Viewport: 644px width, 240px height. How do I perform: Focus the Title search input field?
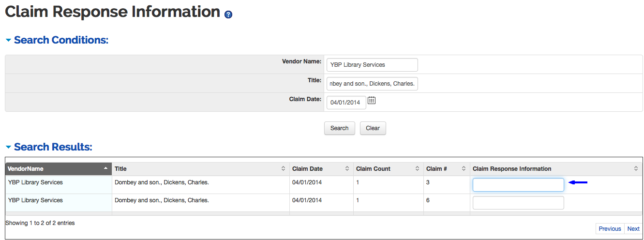tap(372, 84)
